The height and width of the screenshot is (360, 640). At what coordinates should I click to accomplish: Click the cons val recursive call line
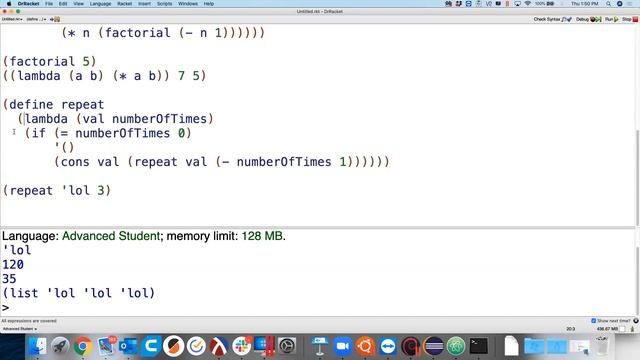[x=222, y=162]
